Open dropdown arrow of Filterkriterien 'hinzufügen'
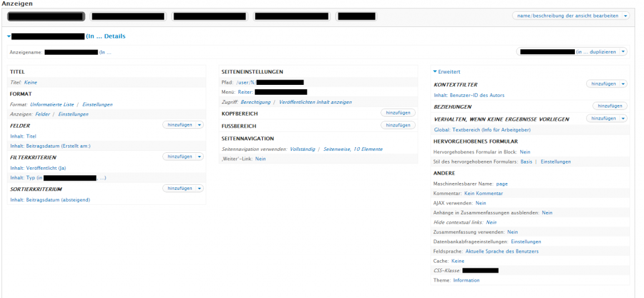The height and width of the screenshot is (298, 644). click(x=199, y=157)
